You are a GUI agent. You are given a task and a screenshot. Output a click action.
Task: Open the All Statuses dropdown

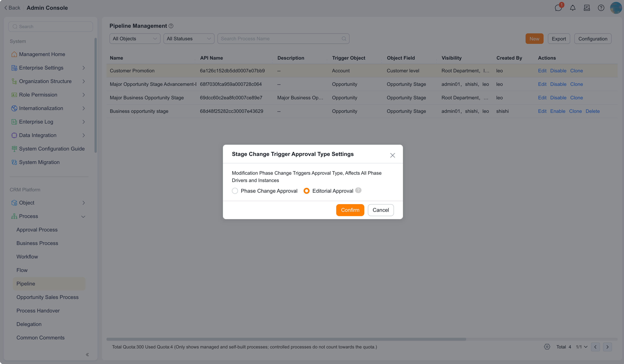click(x=189, y=39)
